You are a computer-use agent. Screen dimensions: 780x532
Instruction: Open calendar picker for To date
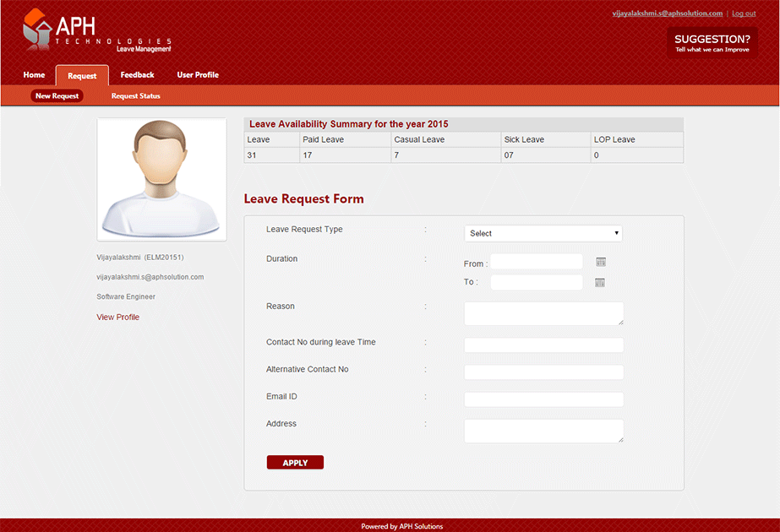pyautogui.click(x=600, y=282)
